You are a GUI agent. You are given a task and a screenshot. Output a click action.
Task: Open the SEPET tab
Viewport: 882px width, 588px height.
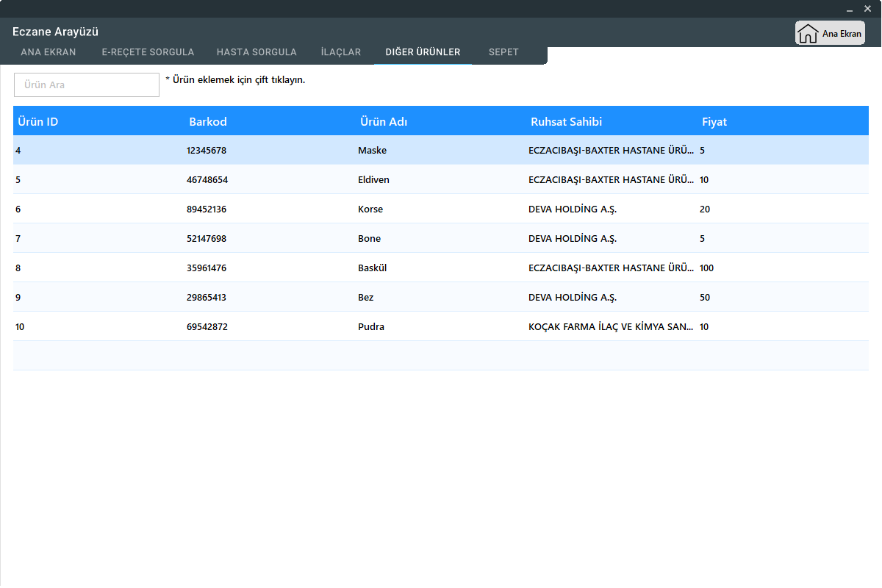[x=503, y=52]
